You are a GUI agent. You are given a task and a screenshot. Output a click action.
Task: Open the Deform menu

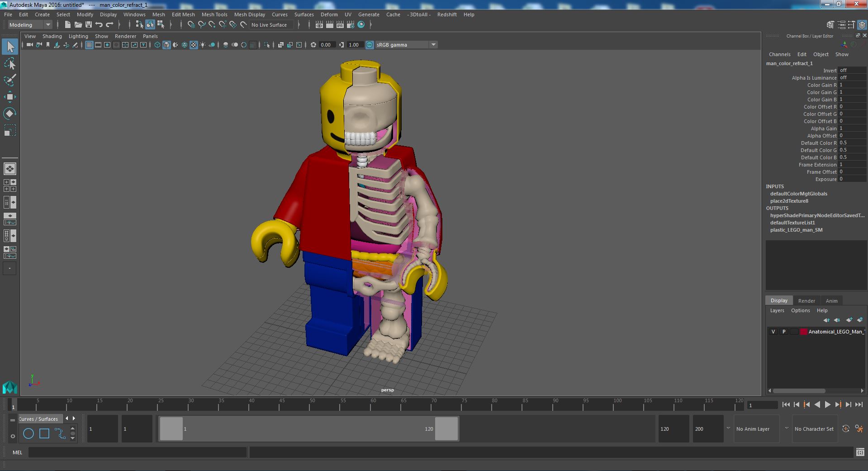coord(329,14)
